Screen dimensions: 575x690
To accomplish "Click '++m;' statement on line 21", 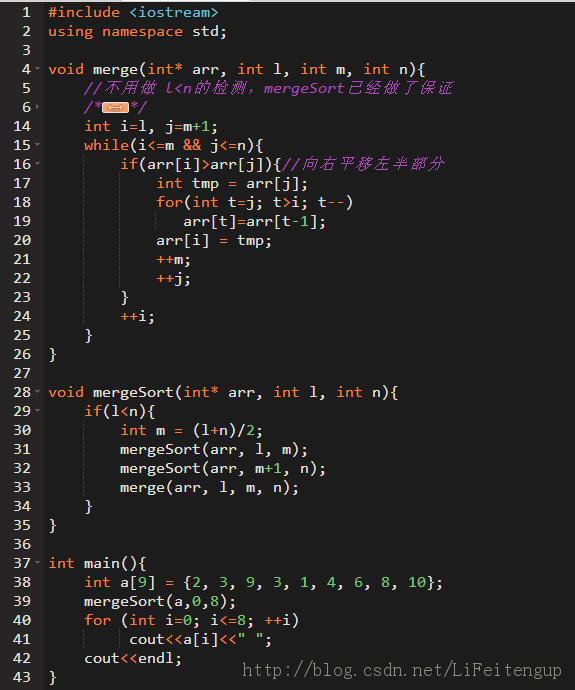I will (x=173, y=260).
